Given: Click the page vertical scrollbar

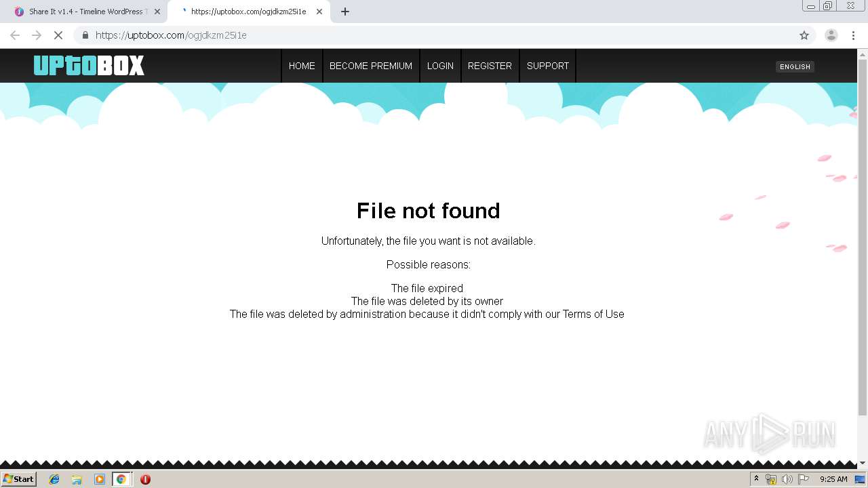Looking at the screenshot, I should click(863, 237).
